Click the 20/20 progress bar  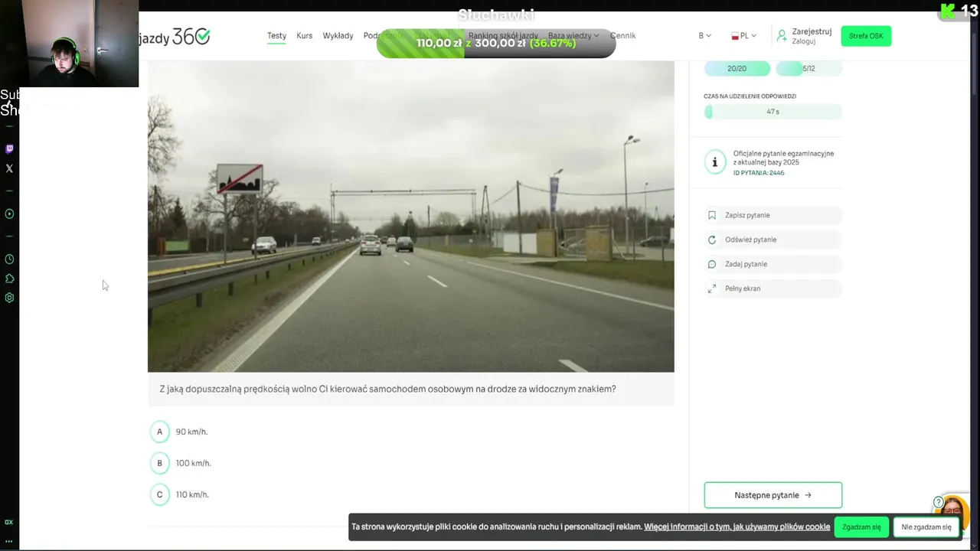[737, 68]
